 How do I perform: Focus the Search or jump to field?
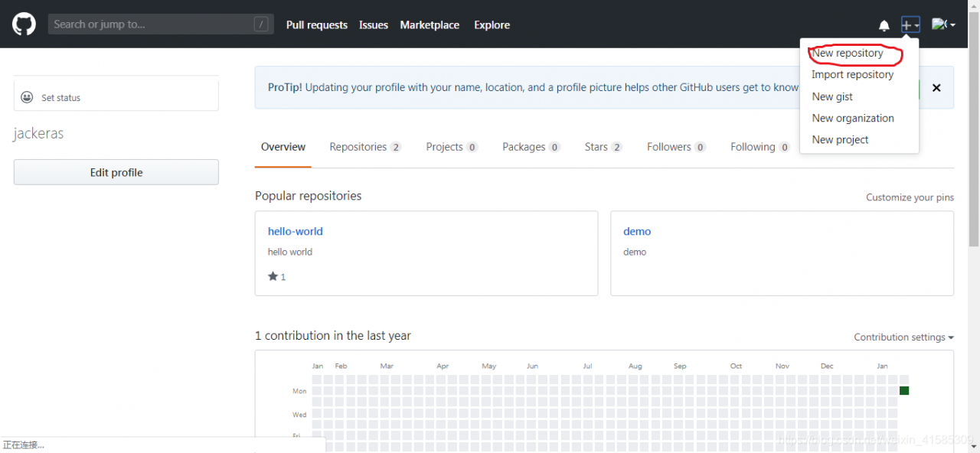point(161,24)
